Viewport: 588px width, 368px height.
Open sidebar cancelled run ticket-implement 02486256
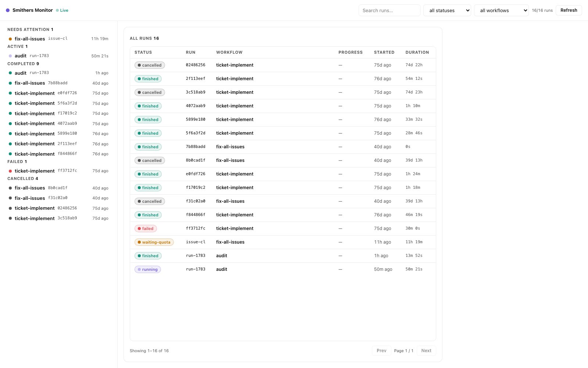pos(58,208)
